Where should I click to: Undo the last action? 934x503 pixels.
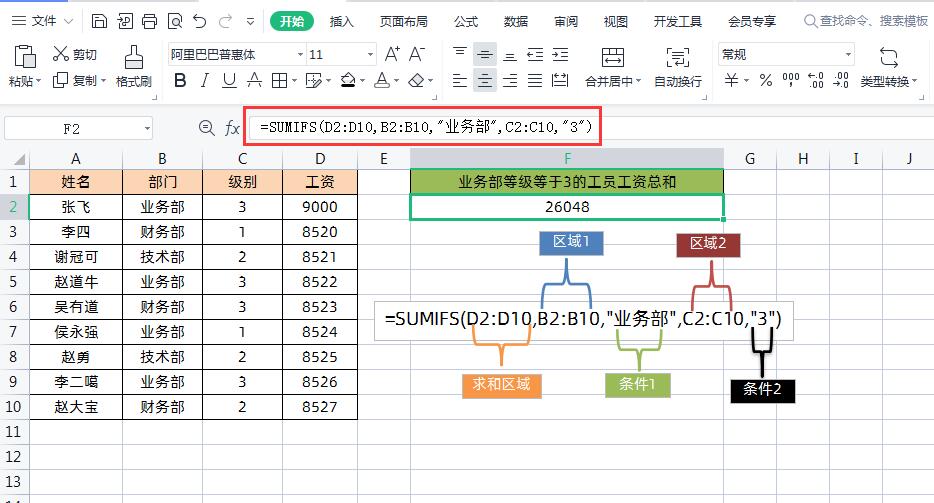(x=200, y=21)
